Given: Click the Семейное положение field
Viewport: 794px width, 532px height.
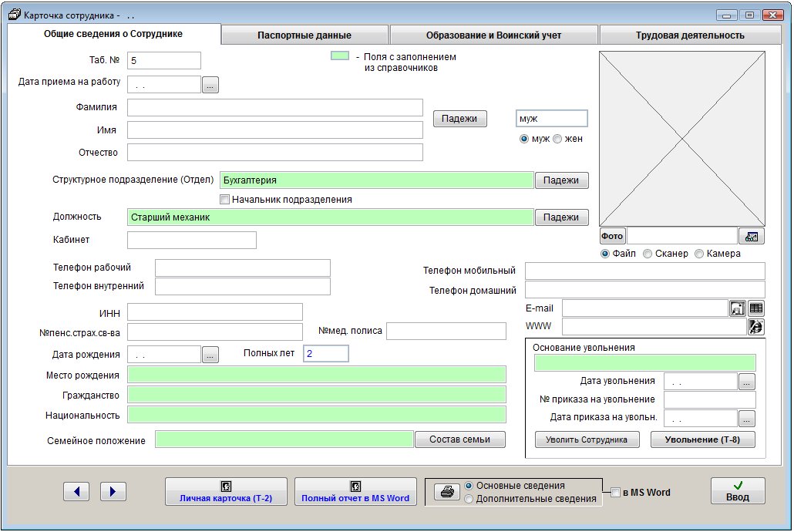Looking at the screenshot, I should click(284, 439).
